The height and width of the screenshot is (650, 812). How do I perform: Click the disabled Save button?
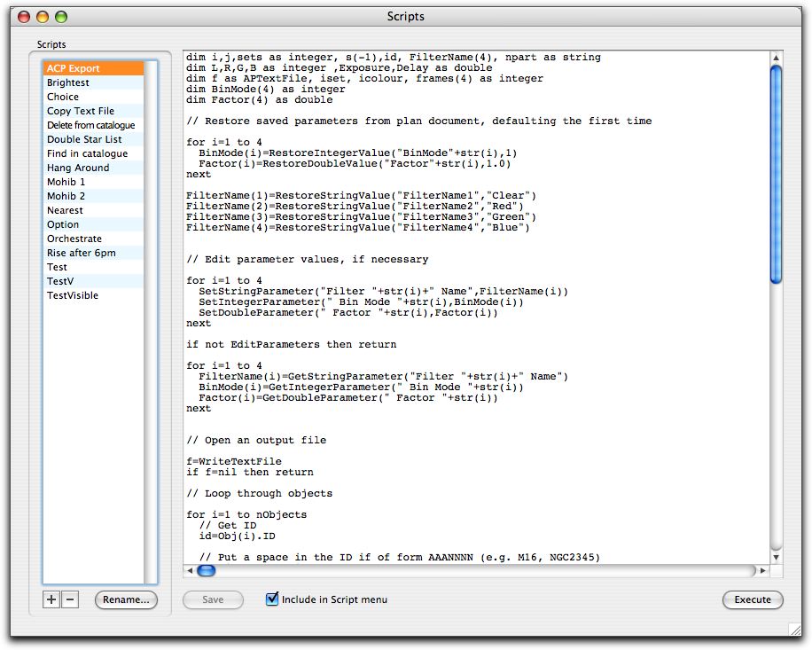pyautogui.click(x=213, y=599)
